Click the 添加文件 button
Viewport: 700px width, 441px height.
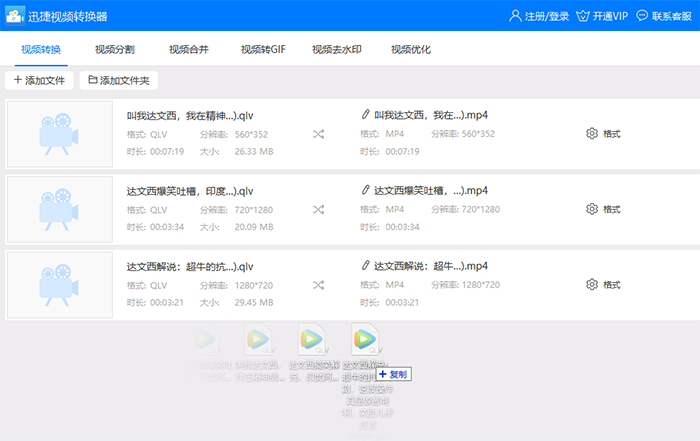(x=39, y=80)
